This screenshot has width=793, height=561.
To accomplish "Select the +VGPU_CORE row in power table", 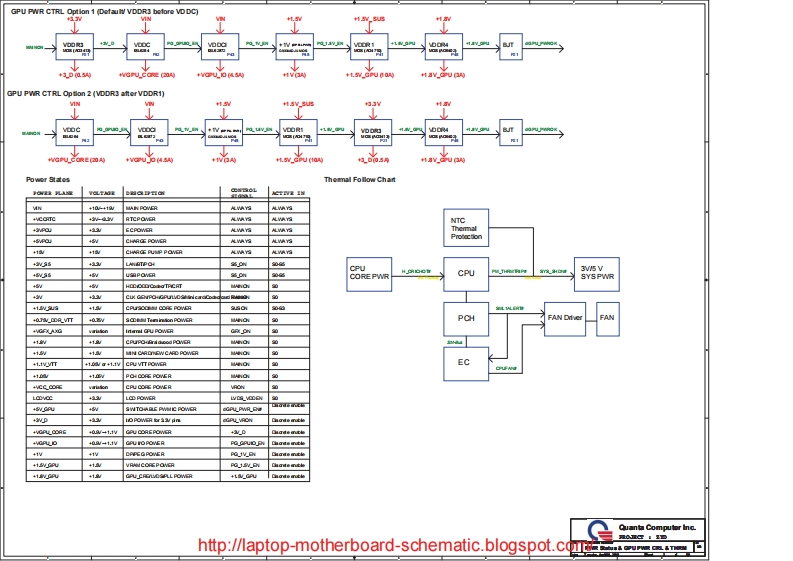I will point(150,431).
